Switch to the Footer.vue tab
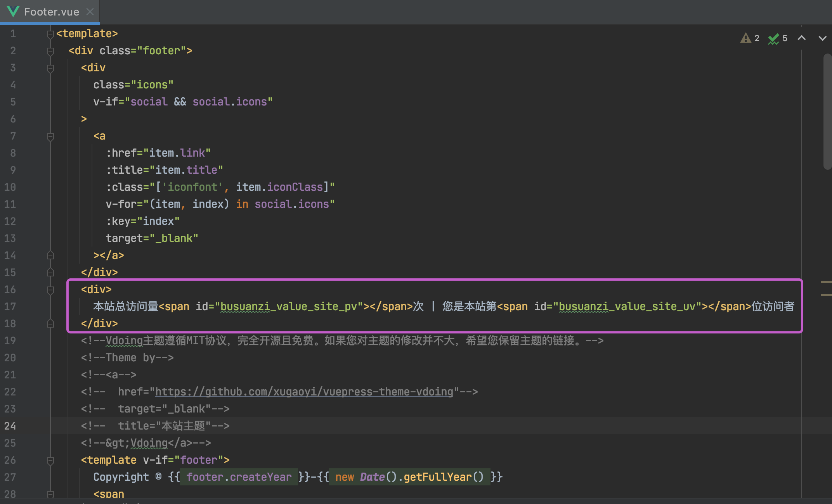 click(x=51, y=12)
